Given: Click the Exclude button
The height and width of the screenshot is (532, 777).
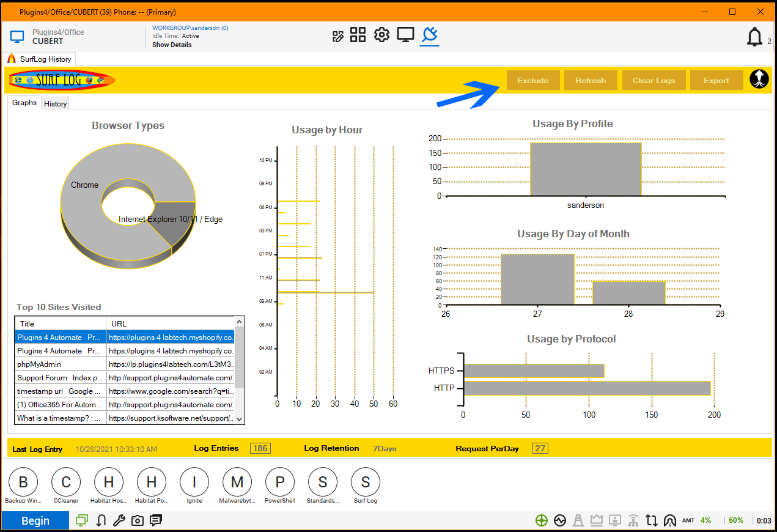Looking at the screenshot, I should 533,80.
